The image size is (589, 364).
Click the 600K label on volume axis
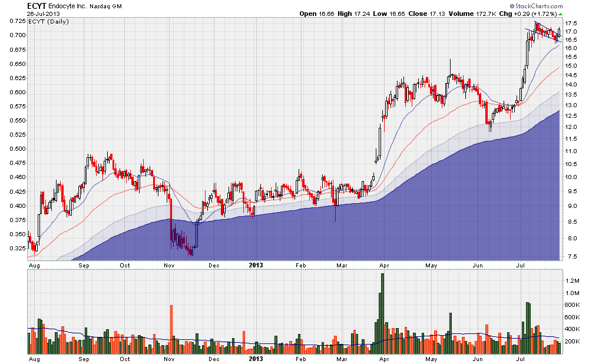click(x=572, y=317)
